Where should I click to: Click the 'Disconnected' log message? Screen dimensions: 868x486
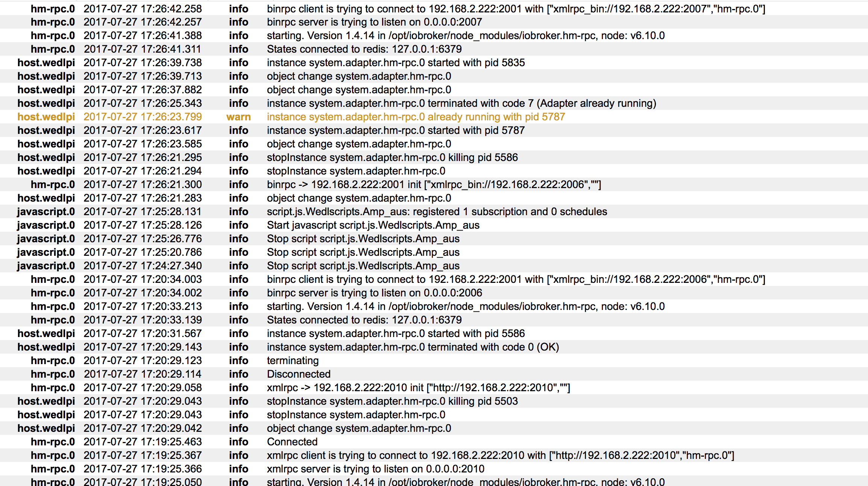tap(299, 374)
